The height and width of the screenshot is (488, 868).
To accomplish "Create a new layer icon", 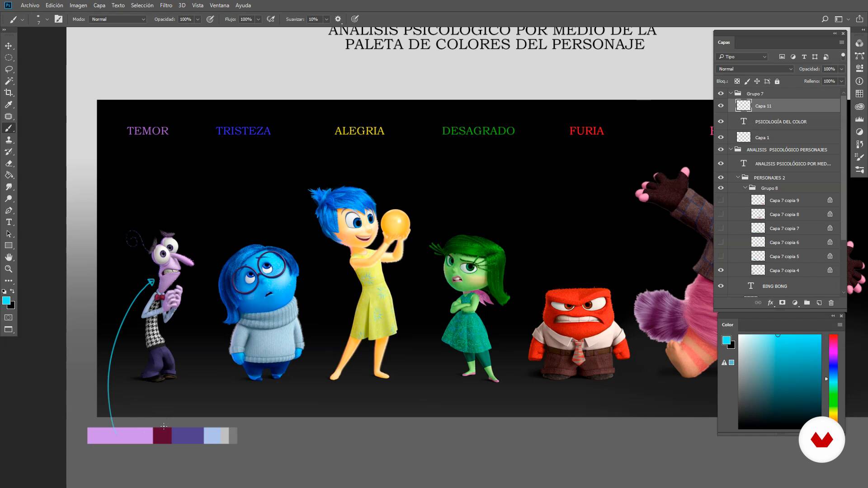I will tap(819, 303).
